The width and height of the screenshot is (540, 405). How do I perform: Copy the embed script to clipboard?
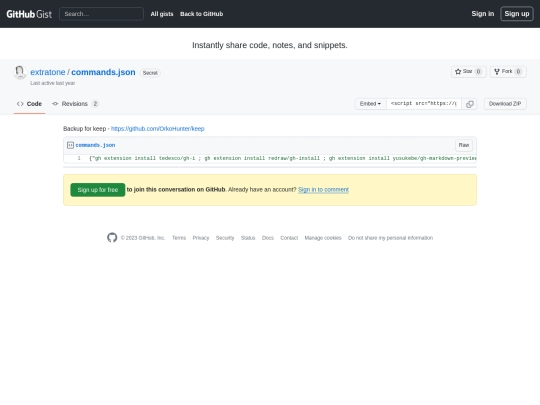click(469, 104)
